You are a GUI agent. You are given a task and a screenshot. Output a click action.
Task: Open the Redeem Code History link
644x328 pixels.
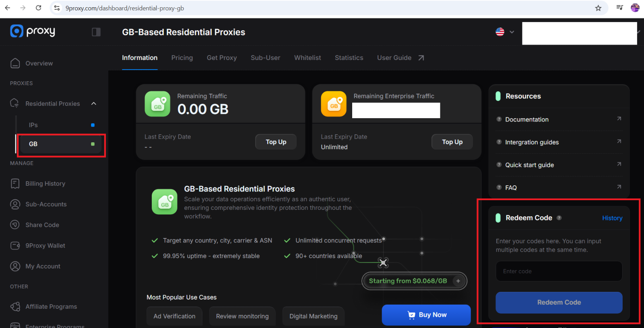(612, 218)
